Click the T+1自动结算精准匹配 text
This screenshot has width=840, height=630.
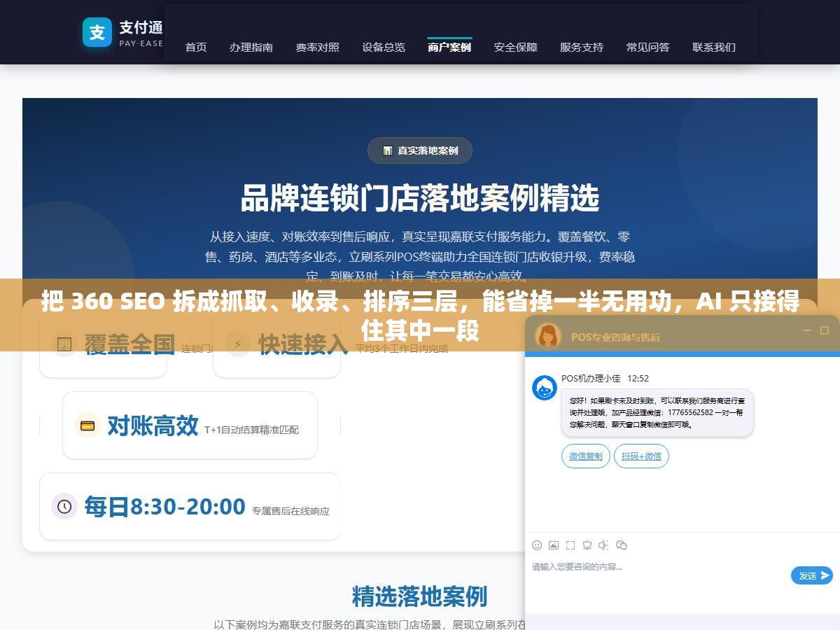(x=252, y=430)
